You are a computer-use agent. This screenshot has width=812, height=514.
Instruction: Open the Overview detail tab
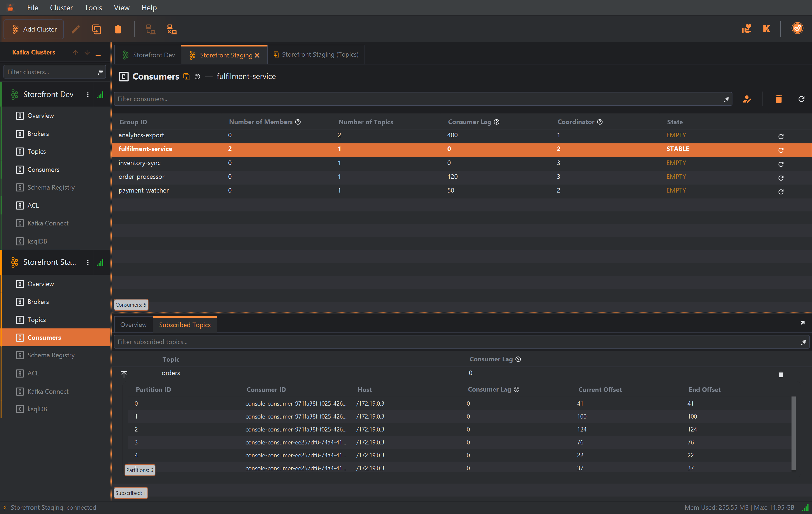click(x=133, y=324)
